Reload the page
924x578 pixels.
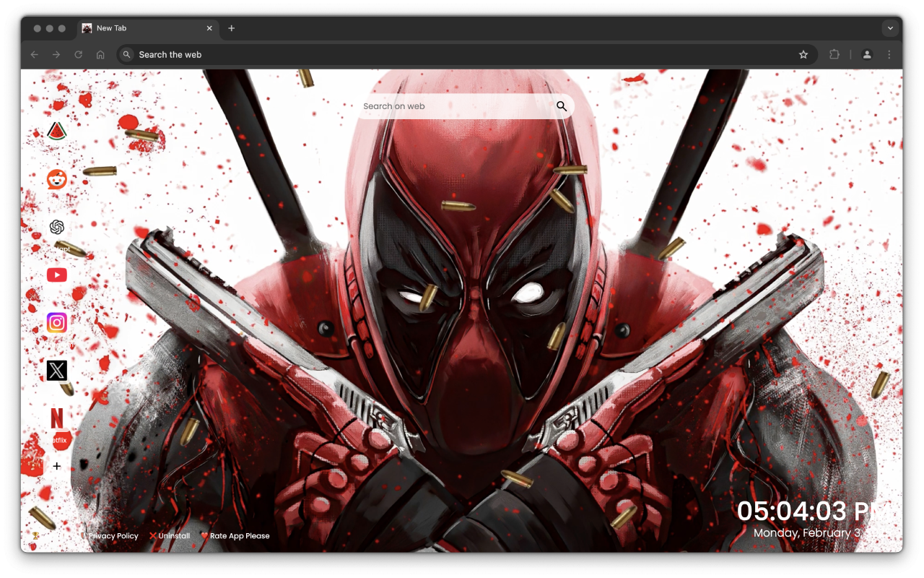[x=79, y=54]
